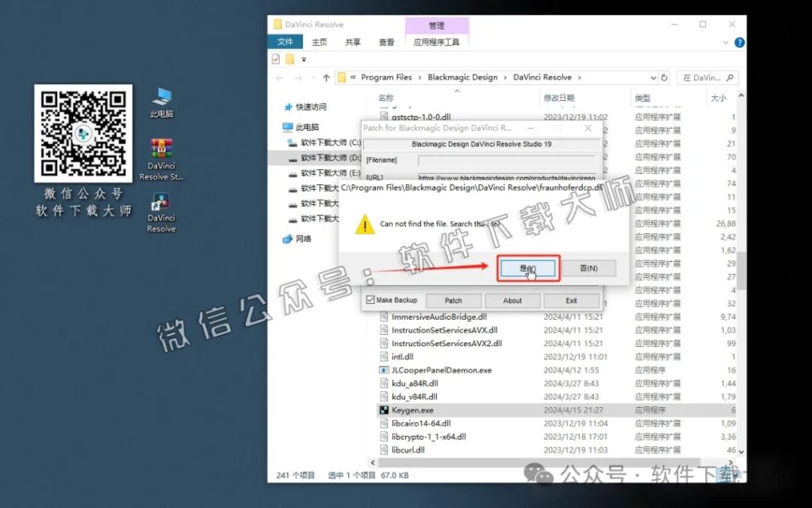Click the warning triangle in the dialog
Screen dimensions: 812x508
(x=365, y=225)
